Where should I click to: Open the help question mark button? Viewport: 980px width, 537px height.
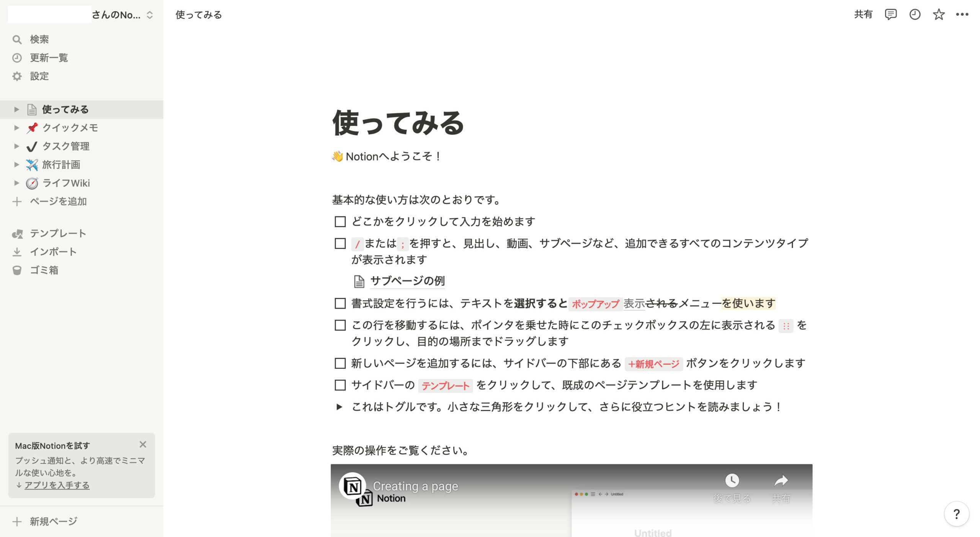(956, 514)
